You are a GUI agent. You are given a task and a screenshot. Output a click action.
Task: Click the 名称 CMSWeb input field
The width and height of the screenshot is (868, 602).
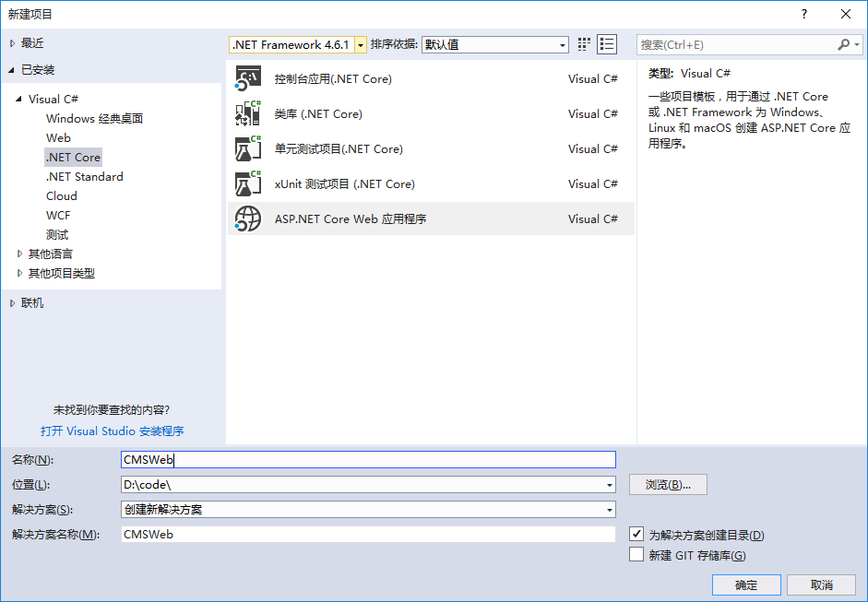pyautogui.click(x=368, y=460)
